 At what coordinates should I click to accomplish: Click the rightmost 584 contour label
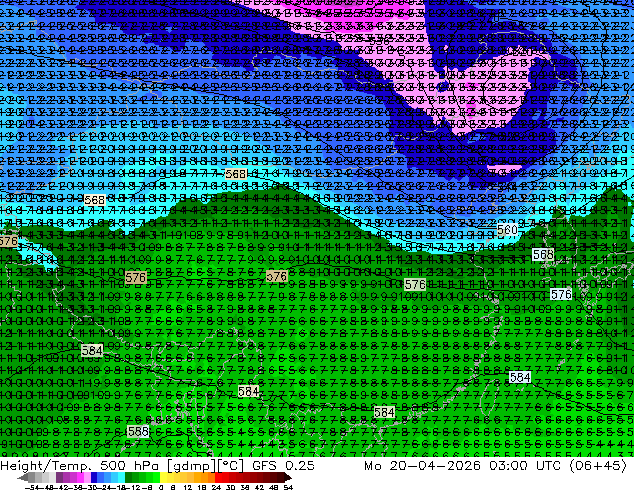[520, 377]
